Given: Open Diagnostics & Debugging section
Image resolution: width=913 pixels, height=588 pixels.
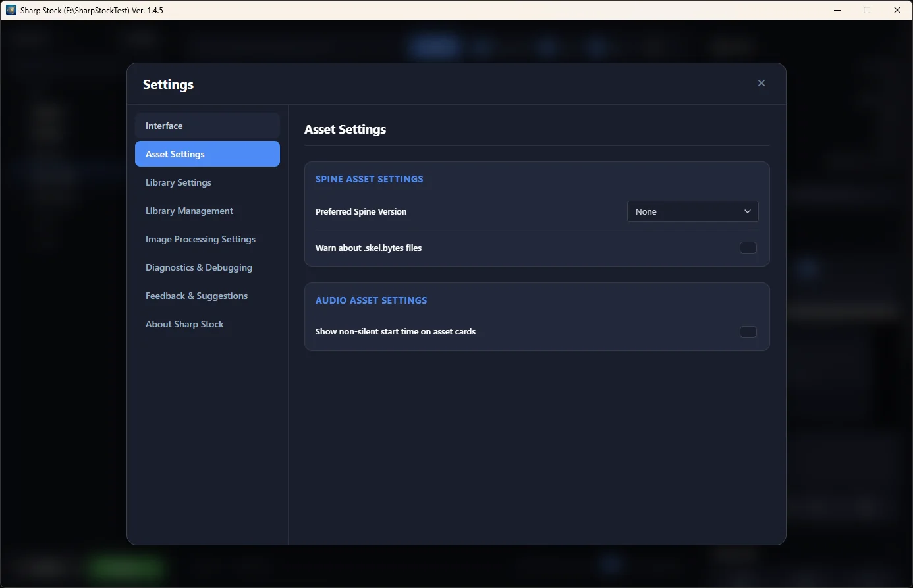Looking at the screenshot, I should [x=207, y=267].
